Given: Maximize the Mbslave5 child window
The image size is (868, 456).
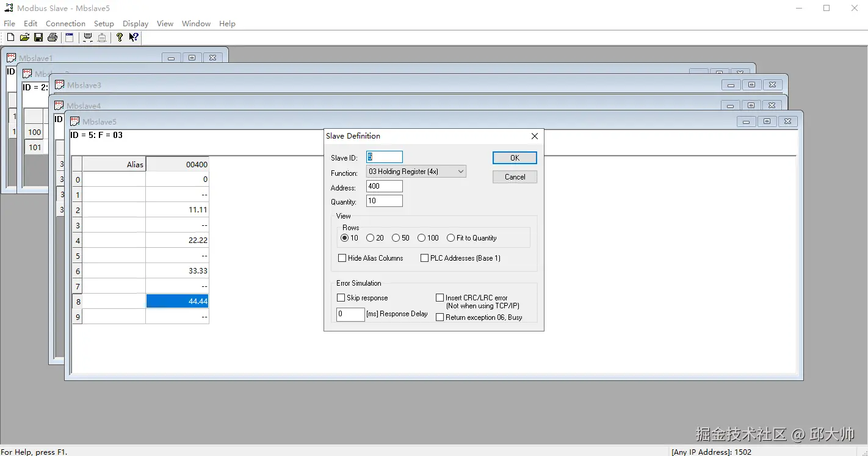Looking at the screenshot, I should 767,121.
